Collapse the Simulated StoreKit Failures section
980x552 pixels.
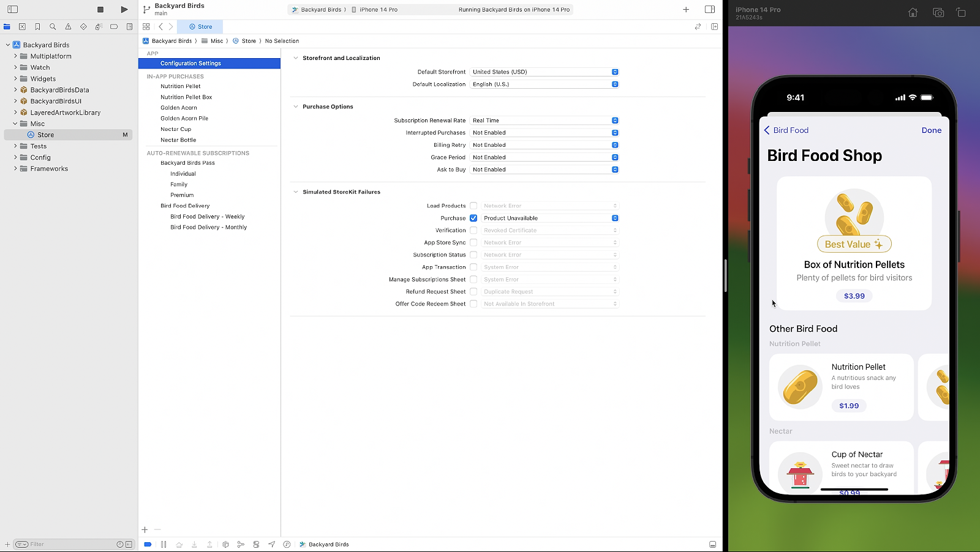pyautogui.click(x=296, y=192)
